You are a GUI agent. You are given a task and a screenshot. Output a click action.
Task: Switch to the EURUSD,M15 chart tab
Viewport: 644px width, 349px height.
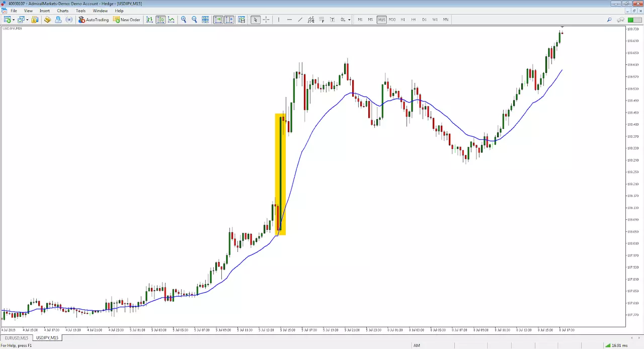(x=17, y=338)
